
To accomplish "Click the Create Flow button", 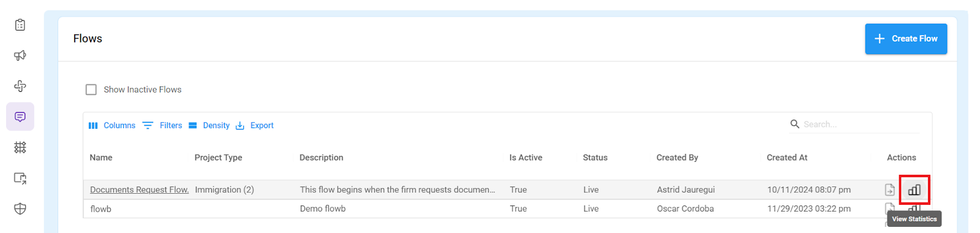I will tap(906, 39).
